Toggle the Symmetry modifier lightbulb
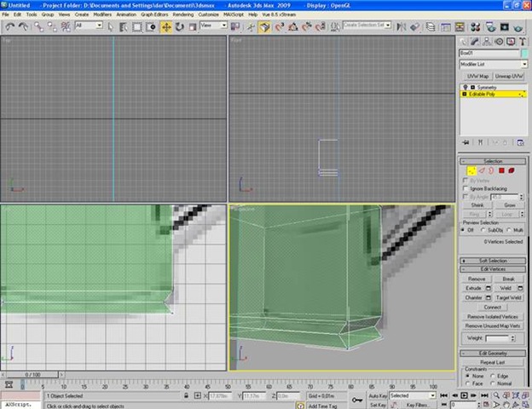The image size is (532, 409). click(x=465, y=87)
